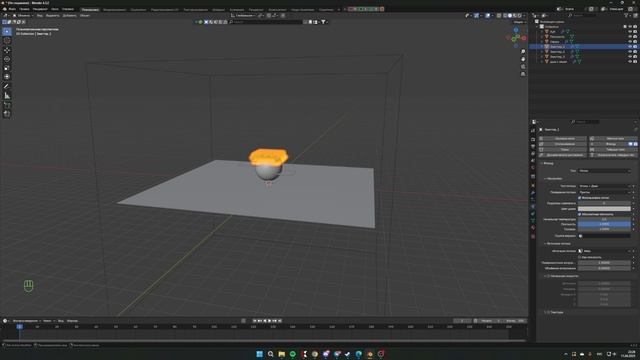Open the Object Mode dropdown in viewport header
This screenshot has height=360, width=640.
click(23, 16)
